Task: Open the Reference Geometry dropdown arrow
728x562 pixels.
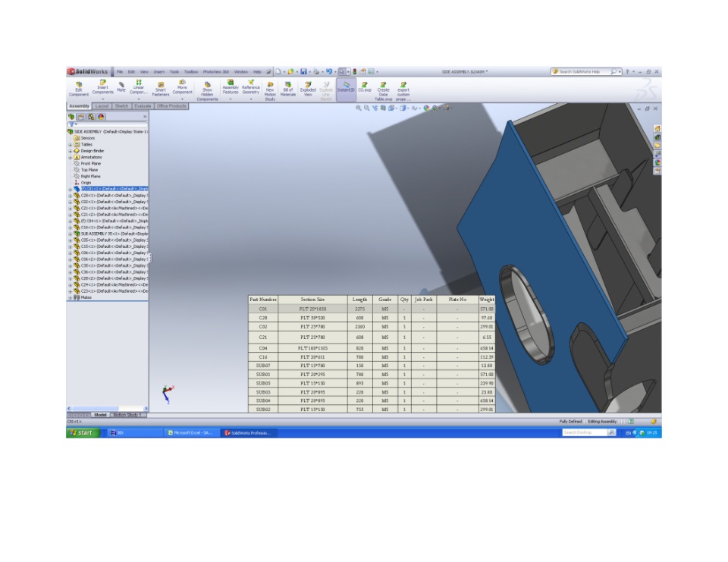Action: click(251, 99)
